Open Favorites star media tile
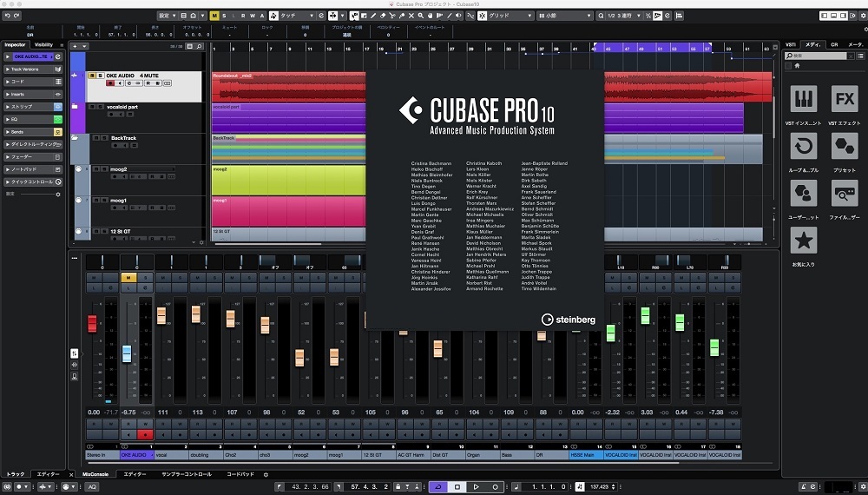The height and width of the screenshot is (495, 868). pos(803,241)
